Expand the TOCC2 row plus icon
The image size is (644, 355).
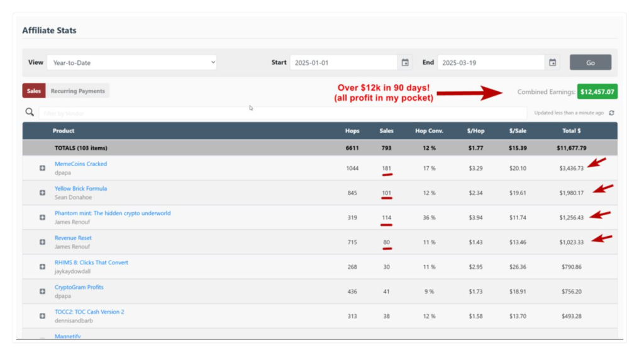[42, 316]
